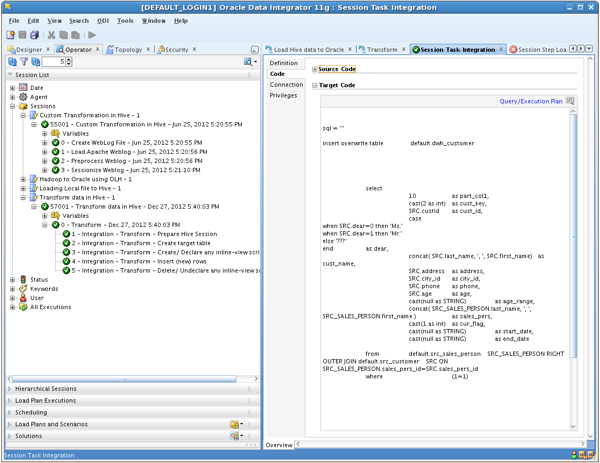
Task: Close the Designer tab
Action: click(48, 49)
